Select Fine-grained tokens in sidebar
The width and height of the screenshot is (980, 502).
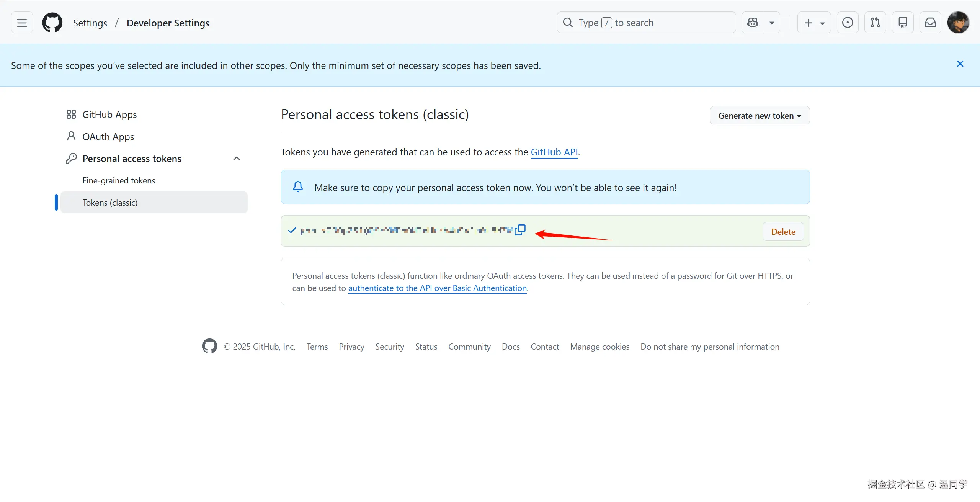pyautogui.click(x=119, y=180)
